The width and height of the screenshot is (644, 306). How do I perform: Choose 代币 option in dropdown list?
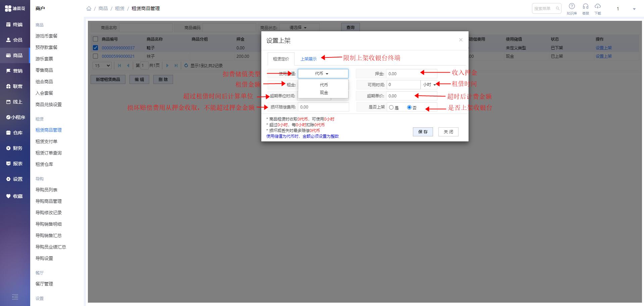(x=323, y=85)
